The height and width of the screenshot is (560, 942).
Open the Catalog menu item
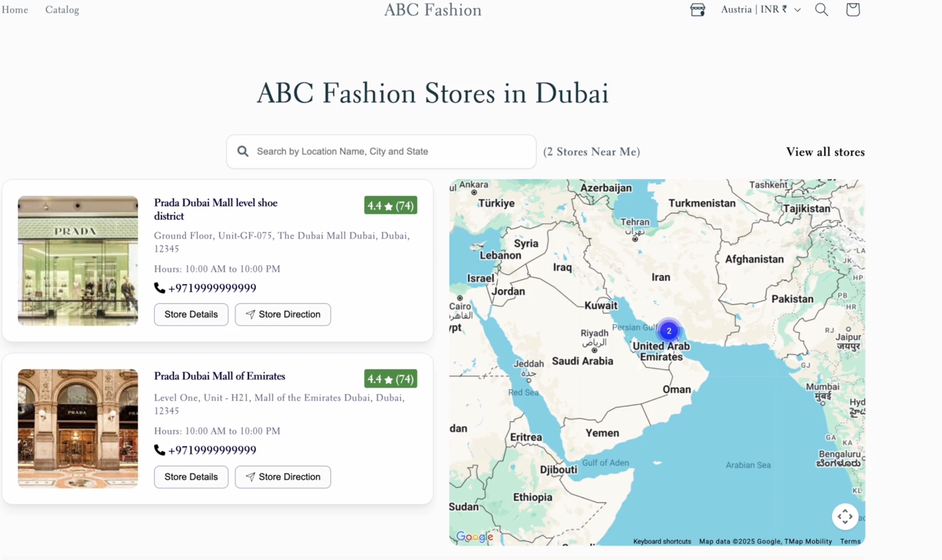click(62, 10)
